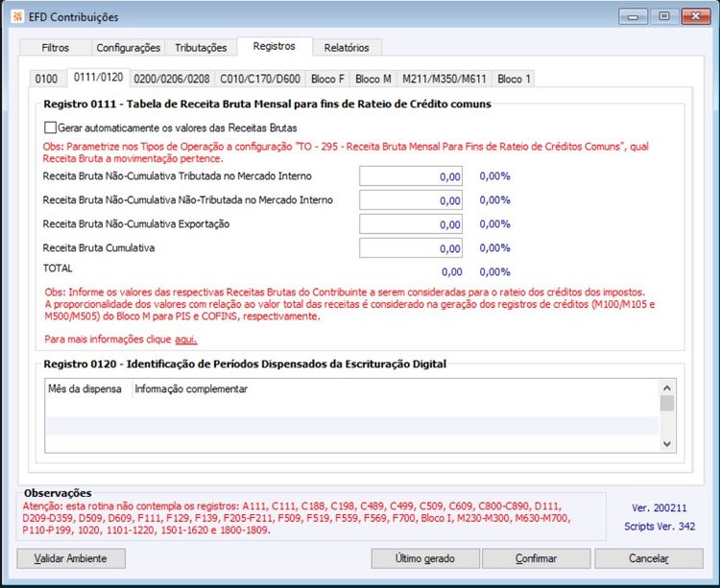Click the Registro 0120 list scrollbar thumb
This screenshot has height=588, width=720.
667,403
